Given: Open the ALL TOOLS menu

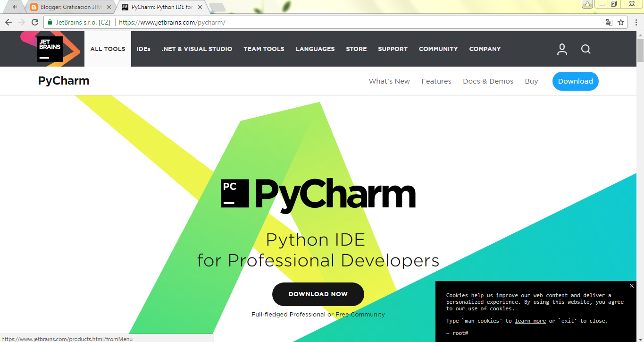Looking at the screenshot, I should click(108, 49).
